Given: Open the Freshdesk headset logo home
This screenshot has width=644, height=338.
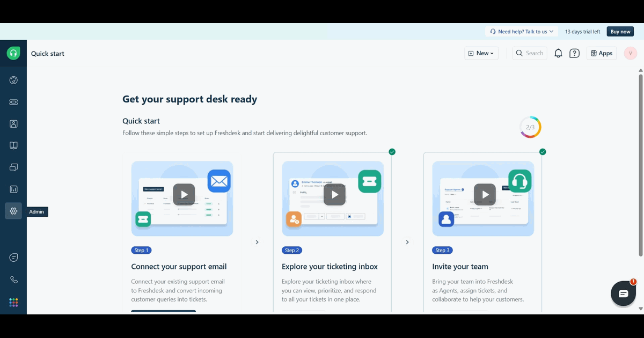Looking at the screenshot, I should 13,53.
